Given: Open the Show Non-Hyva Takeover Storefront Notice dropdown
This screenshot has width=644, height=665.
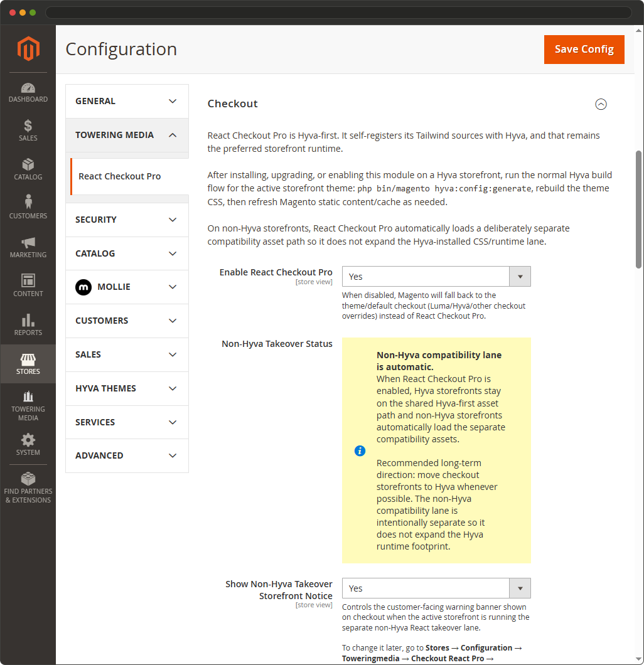Looking at the screenshot, I should click(436, 588).
